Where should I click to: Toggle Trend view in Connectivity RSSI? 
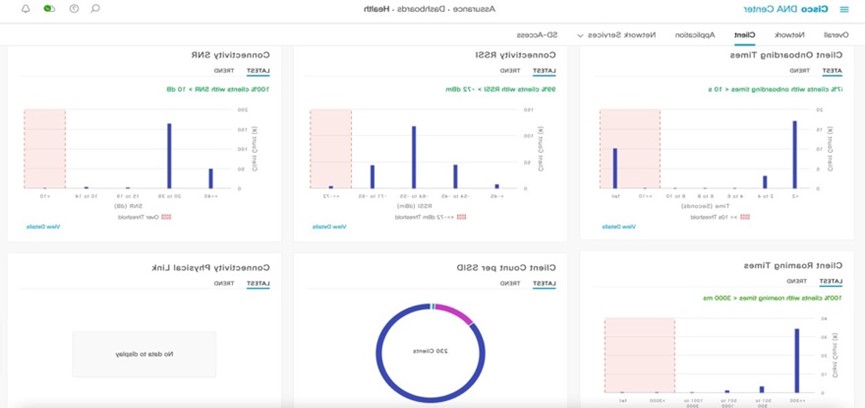tap(511, 71)
